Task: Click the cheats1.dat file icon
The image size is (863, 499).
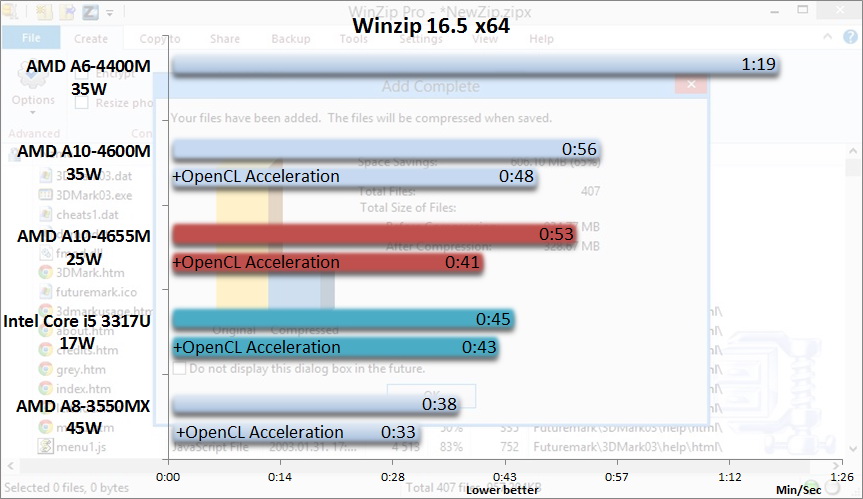Action: tap(45, 215)
